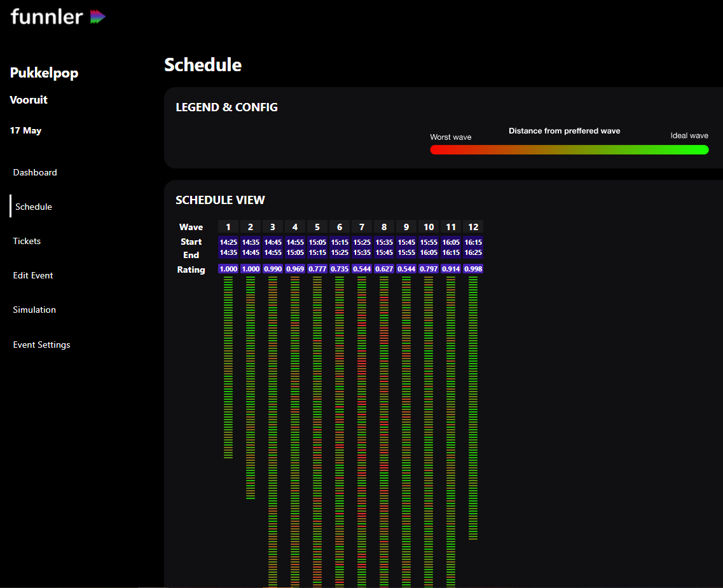Open the Edit Event page
This screenshot has width=723, height=588.
tap(33, 275)
